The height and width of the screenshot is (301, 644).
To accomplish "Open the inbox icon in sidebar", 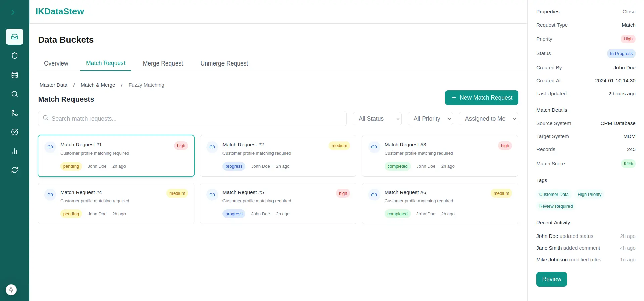I will (x=14, y=37).
